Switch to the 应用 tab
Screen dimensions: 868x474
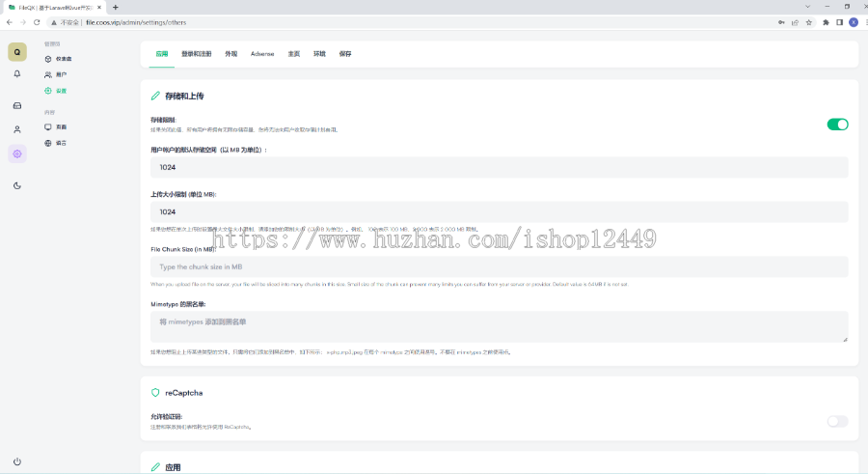click(x=162, y=54)
